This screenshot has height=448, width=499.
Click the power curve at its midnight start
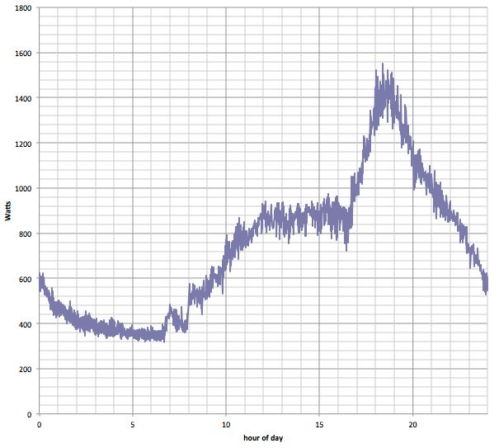tap(40, 281)
